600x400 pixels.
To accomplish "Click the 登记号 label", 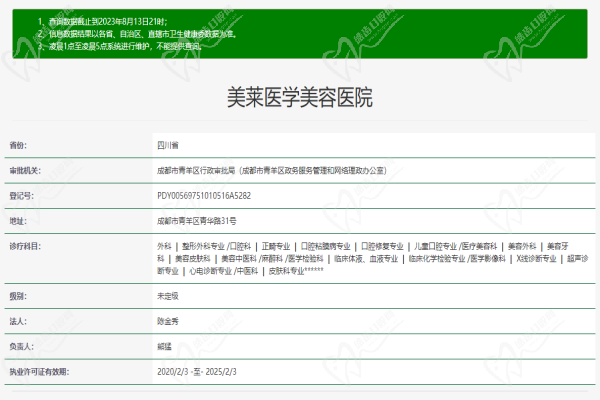I will tap(21, 196).
